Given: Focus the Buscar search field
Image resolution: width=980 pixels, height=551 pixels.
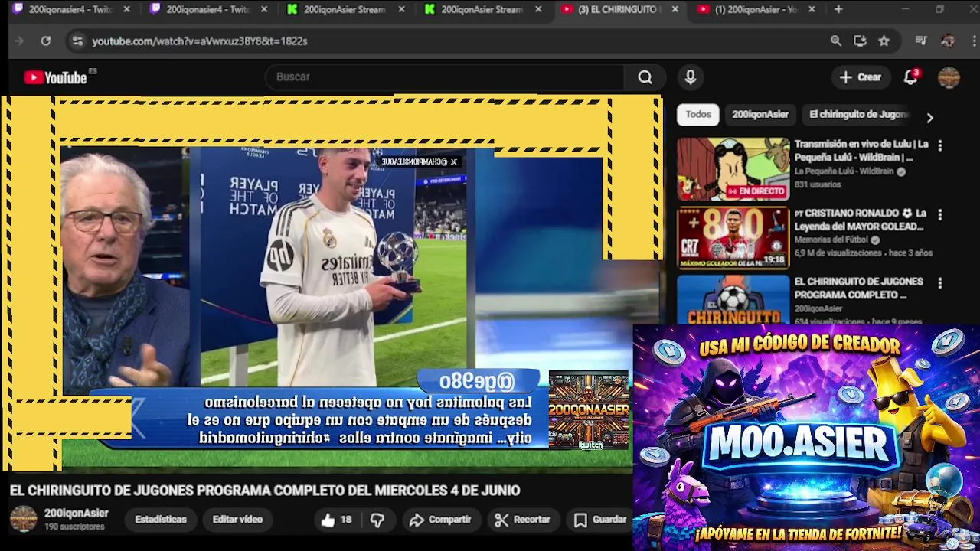Looking at the screenshot, I should click(x=444, y=77).
